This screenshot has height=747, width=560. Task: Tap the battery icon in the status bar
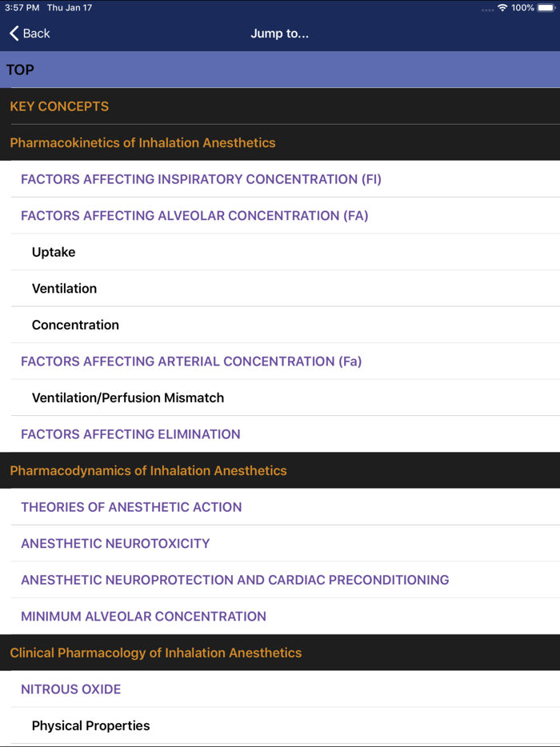point(546,7)
